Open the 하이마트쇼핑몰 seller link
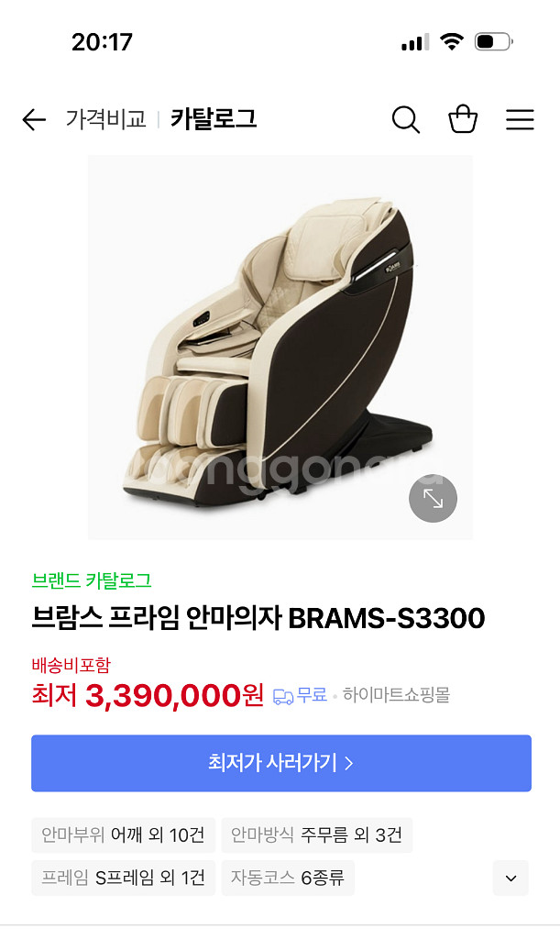Screen dimensions: 560x939 (396, 695)
